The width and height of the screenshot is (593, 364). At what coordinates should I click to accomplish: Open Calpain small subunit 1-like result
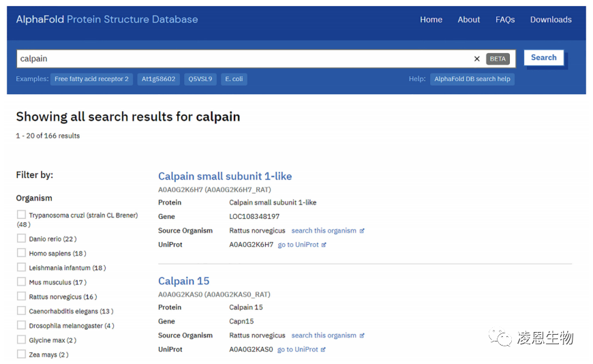(x=225, y=177)
